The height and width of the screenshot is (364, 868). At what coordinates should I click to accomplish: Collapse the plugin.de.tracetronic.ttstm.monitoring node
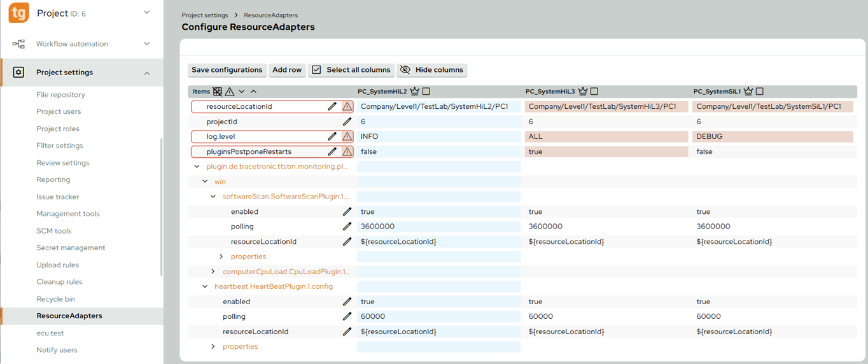[197, 167]
